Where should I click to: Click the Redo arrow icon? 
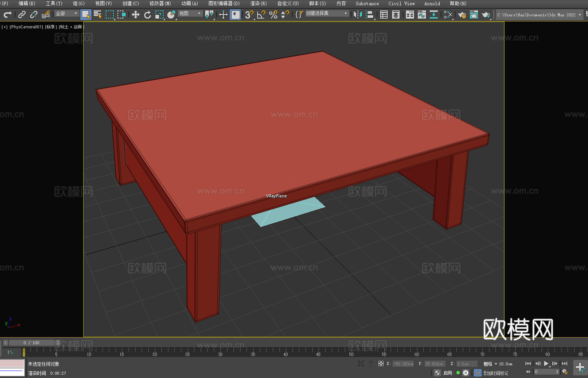point(7,14)
